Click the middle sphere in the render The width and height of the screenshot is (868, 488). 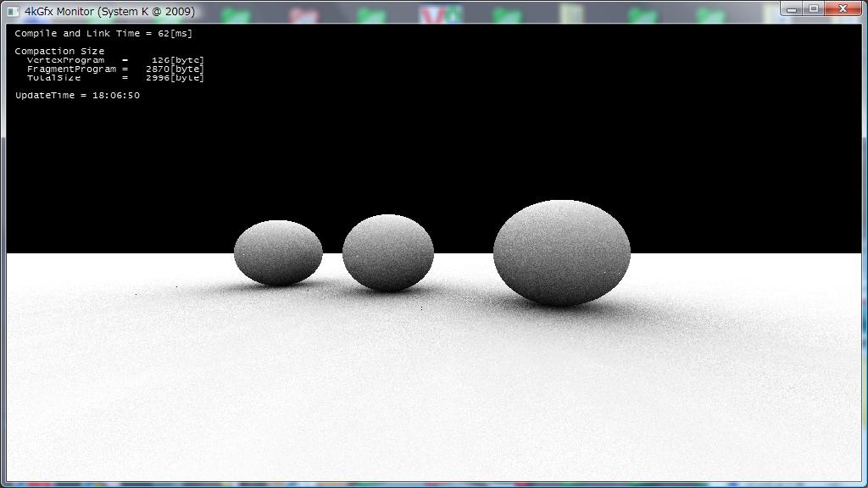pyautogui.click(x=388, y=252)
